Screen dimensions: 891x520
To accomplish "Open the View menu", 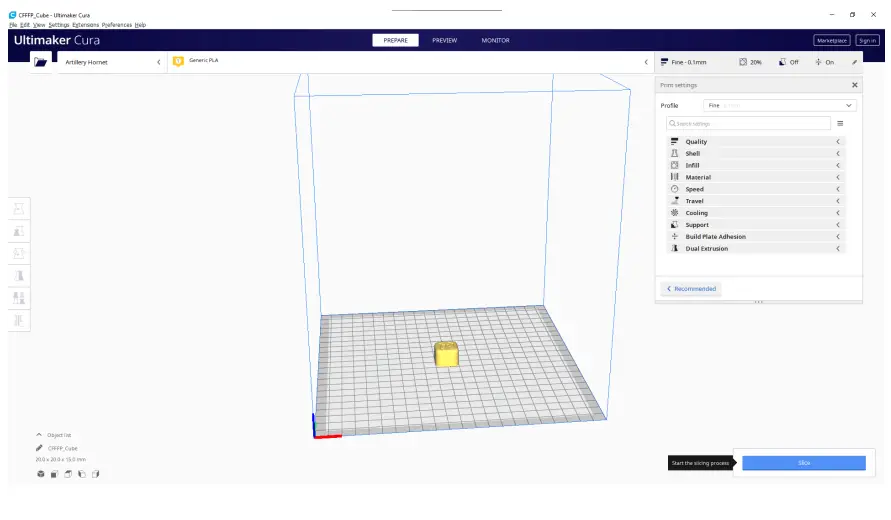I will point(39,25).
